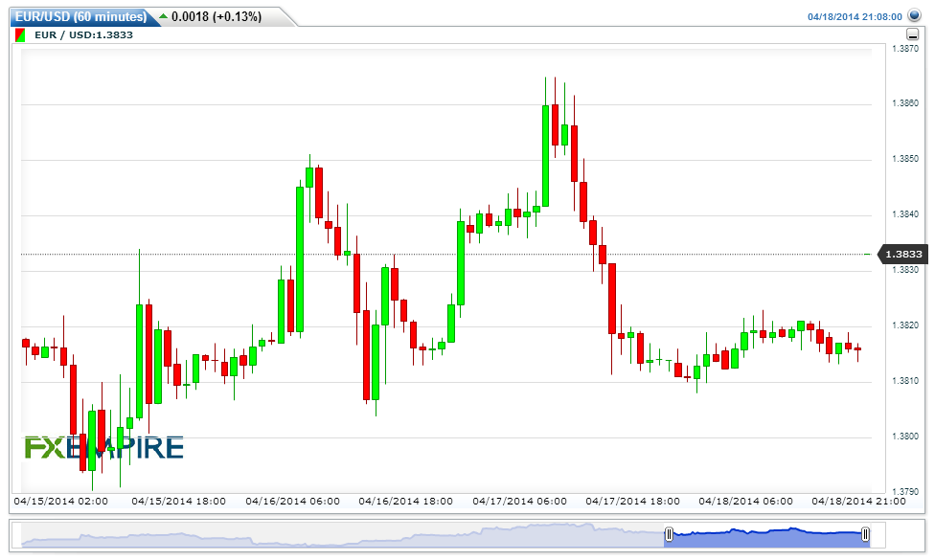Click the 04/17/2014 06:00 time axis label
Viewport: 935px width, 560px height.
pos(519,501)
